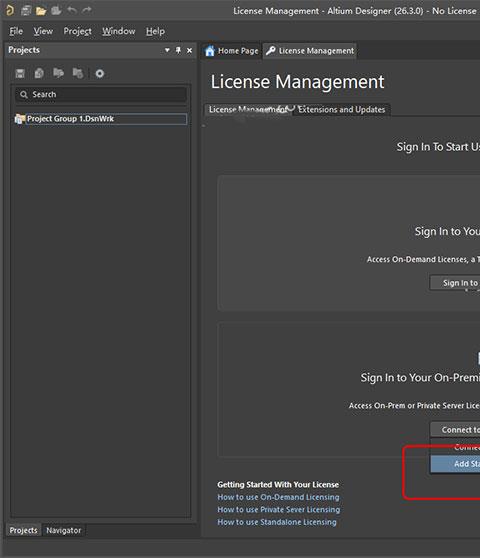Click the Project Group workspace icon
The height and width of the screenshot is (558, 480).
click(20, 119)
